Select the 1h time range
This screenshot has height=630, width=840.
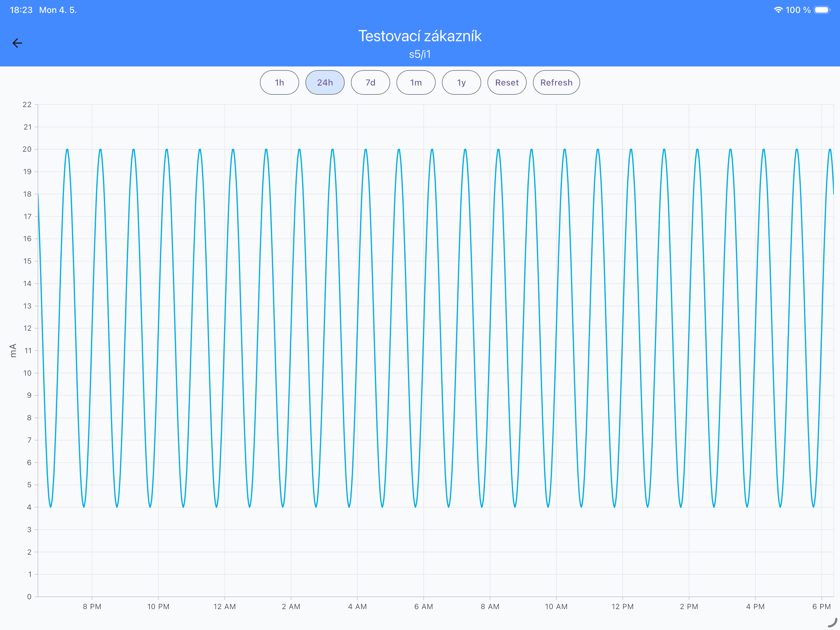279,82
